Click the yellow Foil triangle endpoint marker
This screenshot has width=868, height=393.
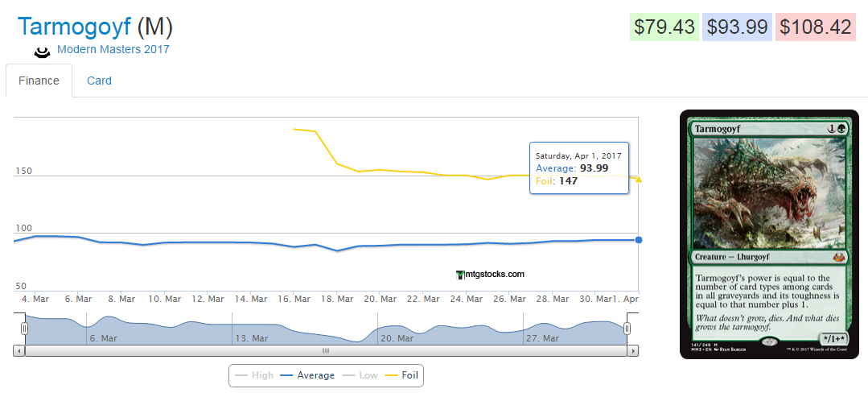pos(638,180)
